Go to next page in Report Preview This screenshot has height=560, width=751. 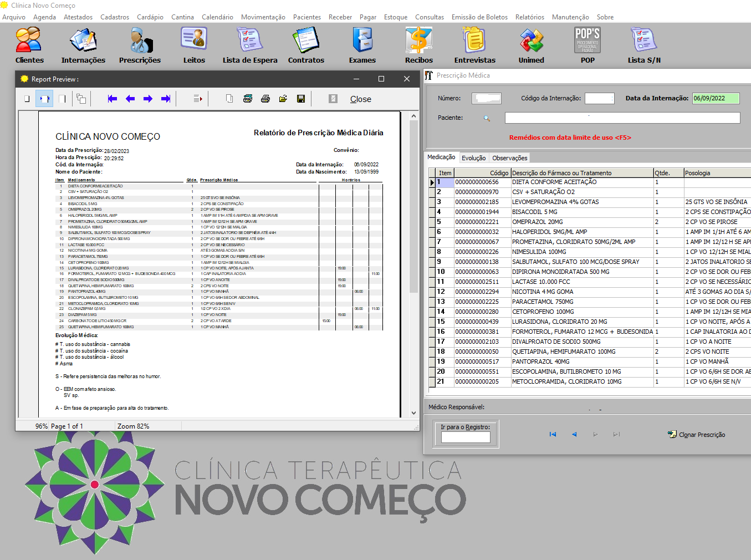[x=148, y=99]
